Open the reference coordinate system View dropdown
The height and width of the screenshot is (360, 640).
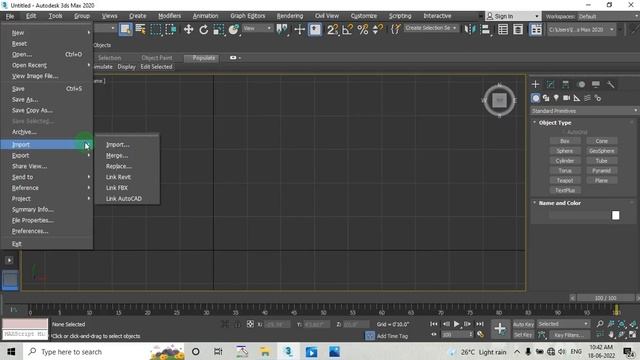257,28
